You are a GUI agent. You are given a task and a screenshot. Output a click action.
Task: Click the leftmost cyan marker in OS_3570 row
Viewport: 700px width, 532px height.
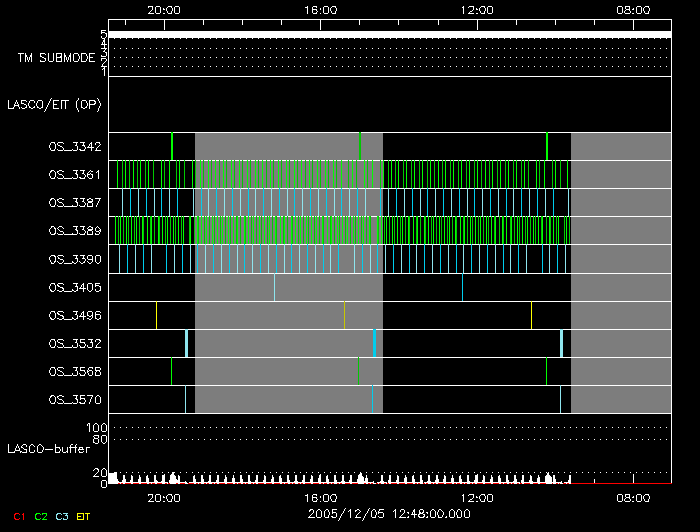pyautogui.click(x=185, y=399)
